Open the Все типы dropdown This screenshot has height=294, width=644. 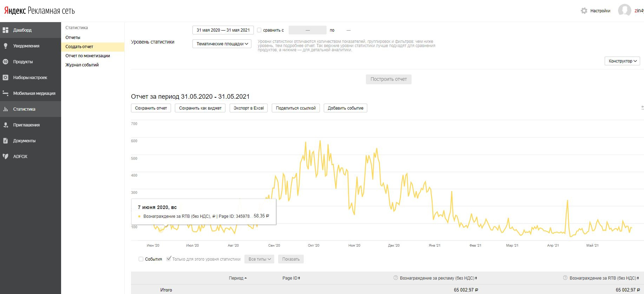[x=259, y=259]
